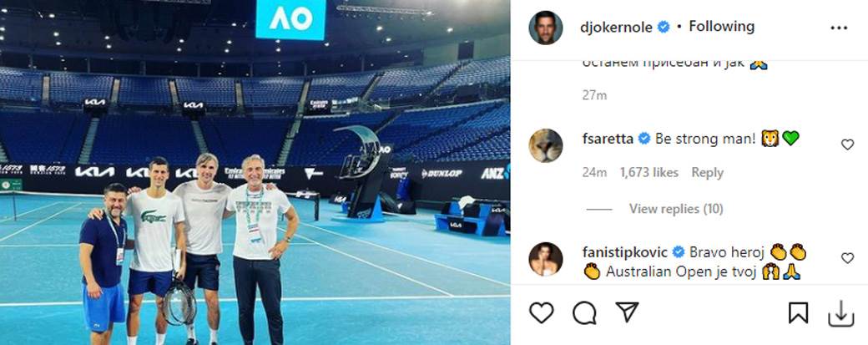Visit fanistipkovic's username link
This screenshot has width=868, height=345.
625,252
